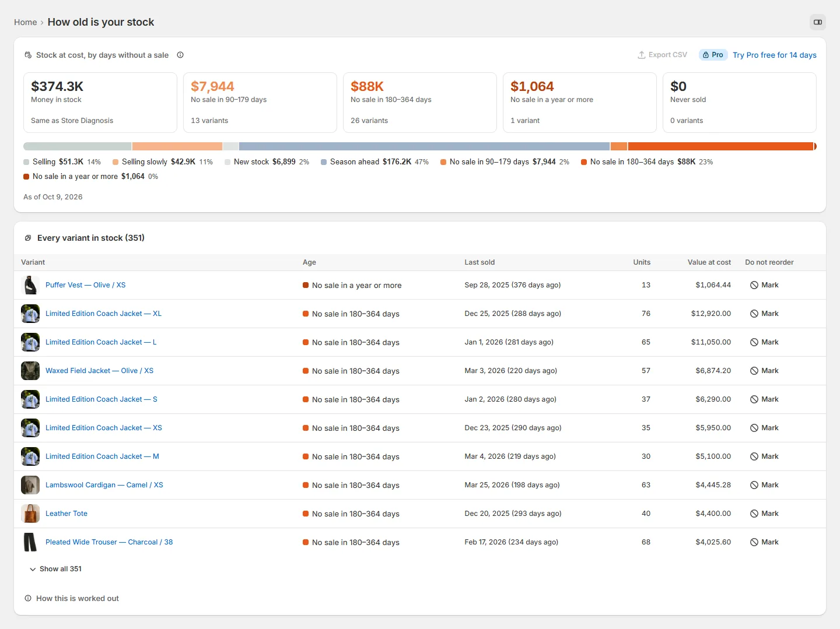
Task: Click the Export CSV upload icon
Action: [x=642, y=55]
